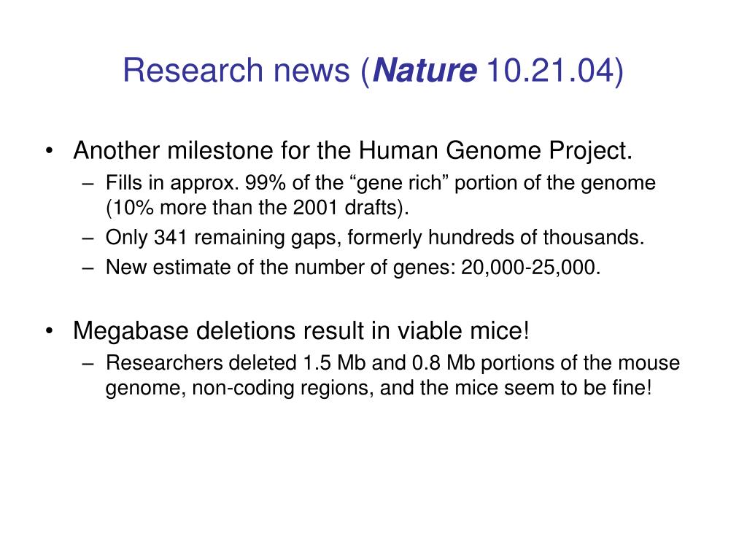The height and width of the screenshot is (560, 747).
Task: Click the line 'Fills in approx. 99%'
Action: point(381,183)
